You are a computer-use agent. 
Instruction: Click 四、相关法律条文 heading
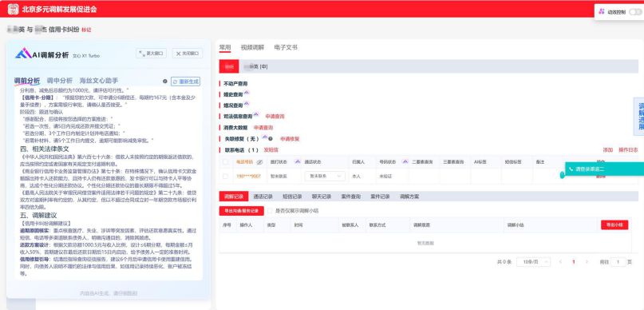pyautogui.click(x=45, y=149)
